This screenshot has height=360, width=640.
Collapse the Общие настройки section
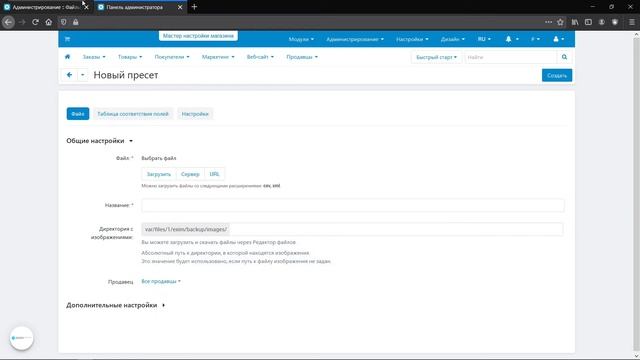pos(99,141)
